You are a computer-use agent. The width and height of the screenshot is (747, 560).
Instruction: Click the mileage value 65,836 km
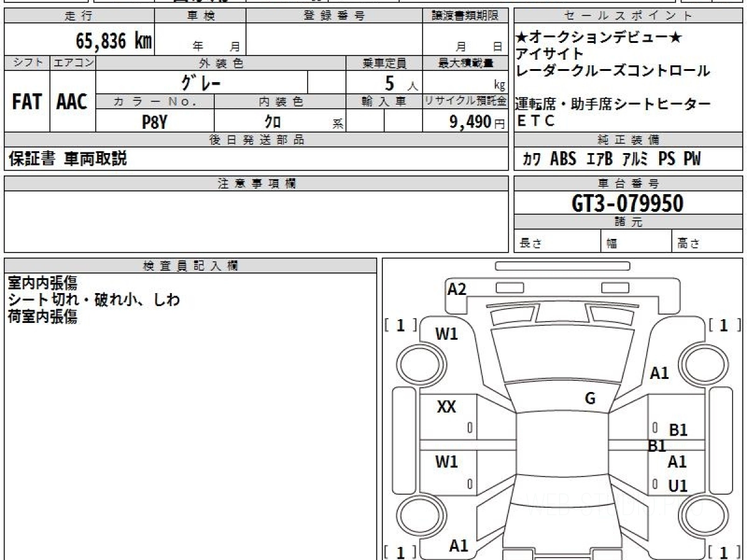point(114,41)
